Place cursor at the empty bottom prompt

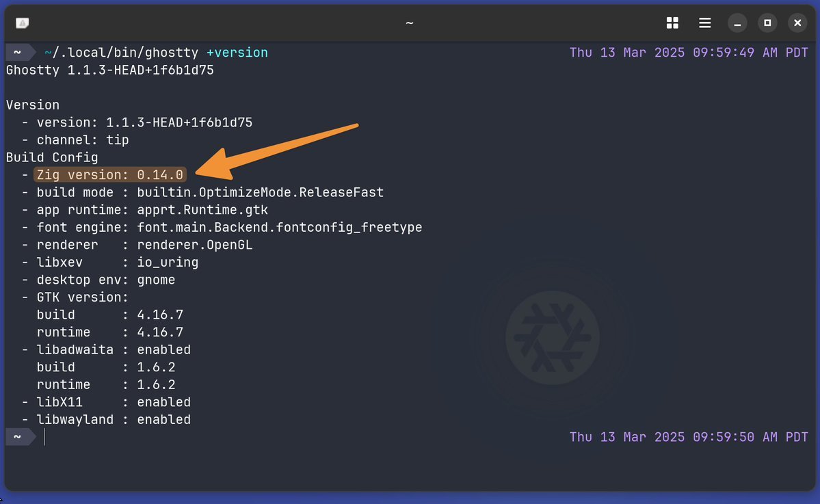tap(45, 437)
